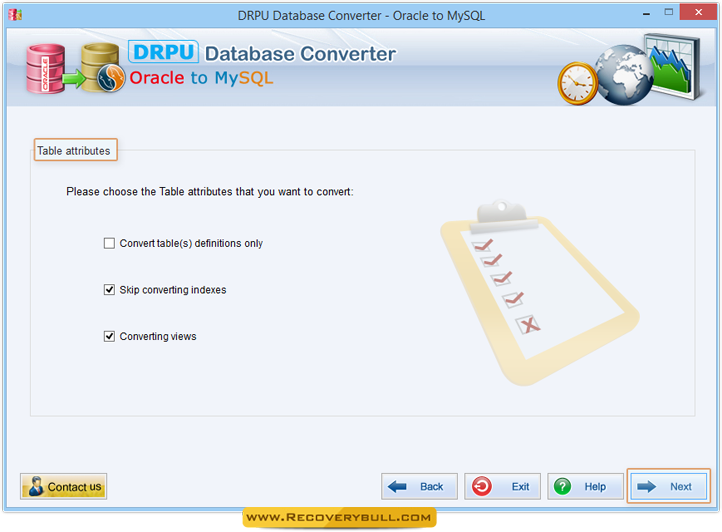Click the pink Oracle database icon
The width and height of the screenshot is (722, 532).
pos(46,69)
